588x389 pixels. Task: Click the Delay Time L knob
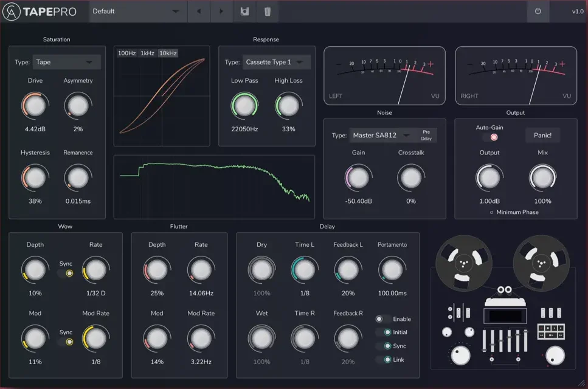pyautogui.click(x=305, y=270)
